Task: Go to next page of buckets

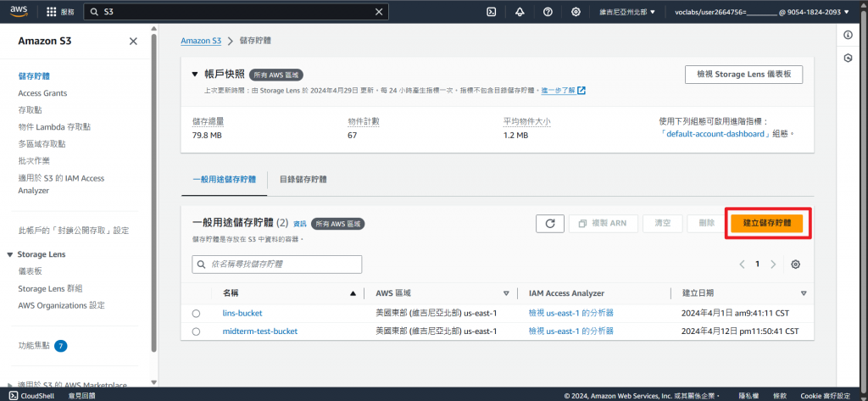Action: point(773,265)
